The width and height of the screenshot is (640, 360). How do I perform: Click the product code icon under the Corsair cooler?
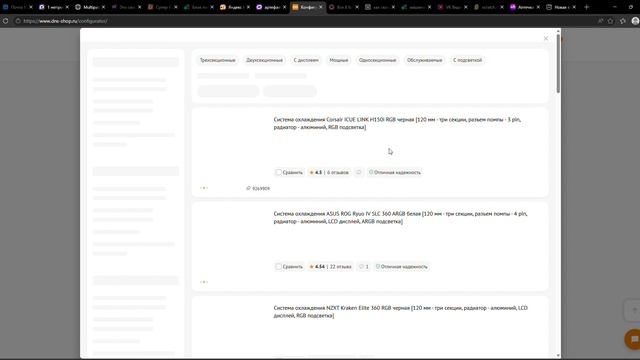tap(248, 188)
